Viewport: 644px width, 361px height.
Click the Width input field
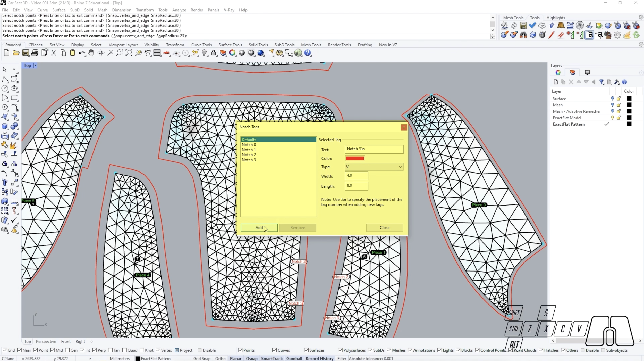click(356, 176)
